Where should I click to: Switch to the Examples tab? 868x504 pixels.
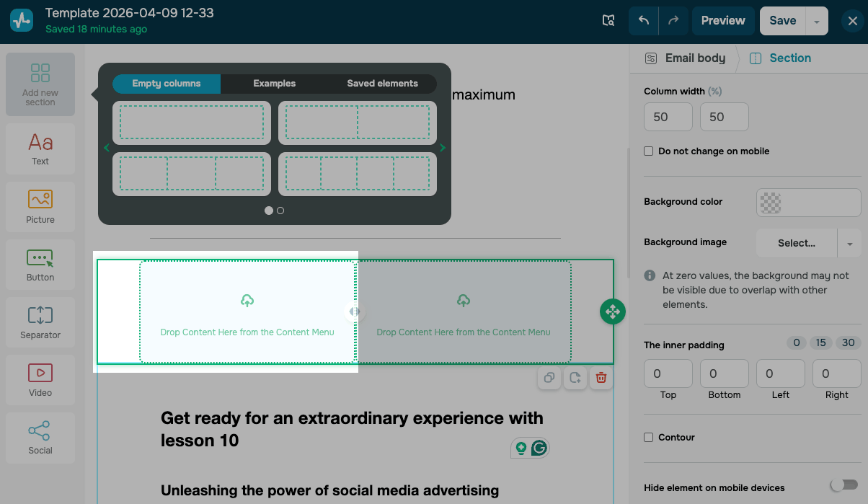pos(274,84)
